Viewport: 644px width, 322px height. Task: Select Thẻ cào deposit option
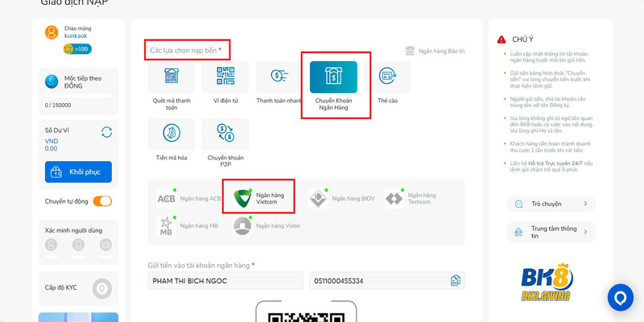click(387, 77)
